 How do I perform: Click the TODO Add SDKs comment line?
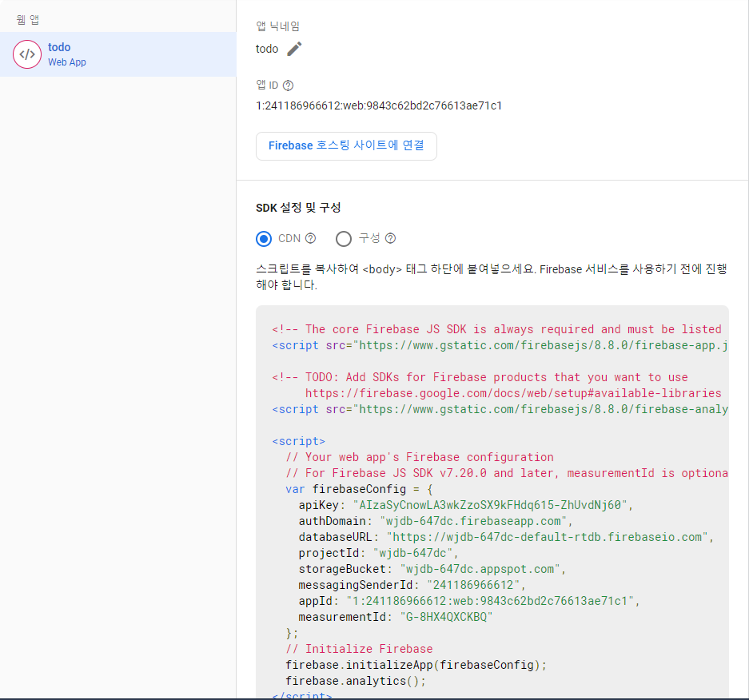click(480, 377)
